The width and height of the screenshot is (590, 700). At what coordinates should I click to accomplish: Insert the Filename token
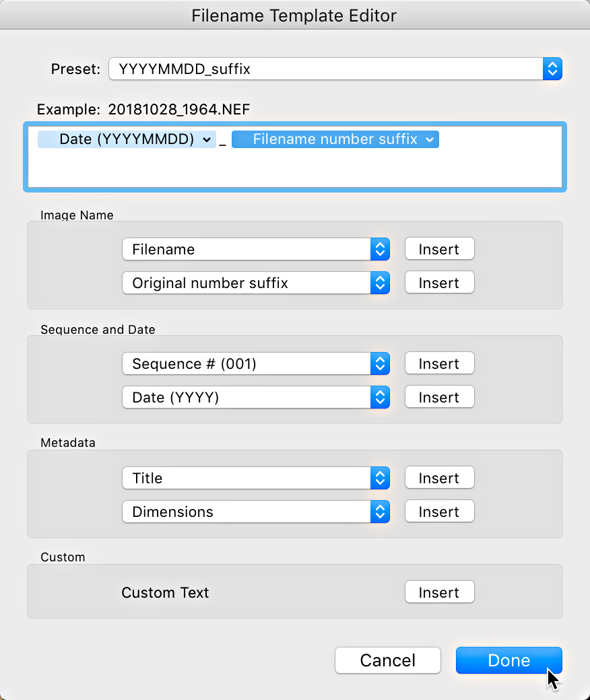tap(439, 249)
